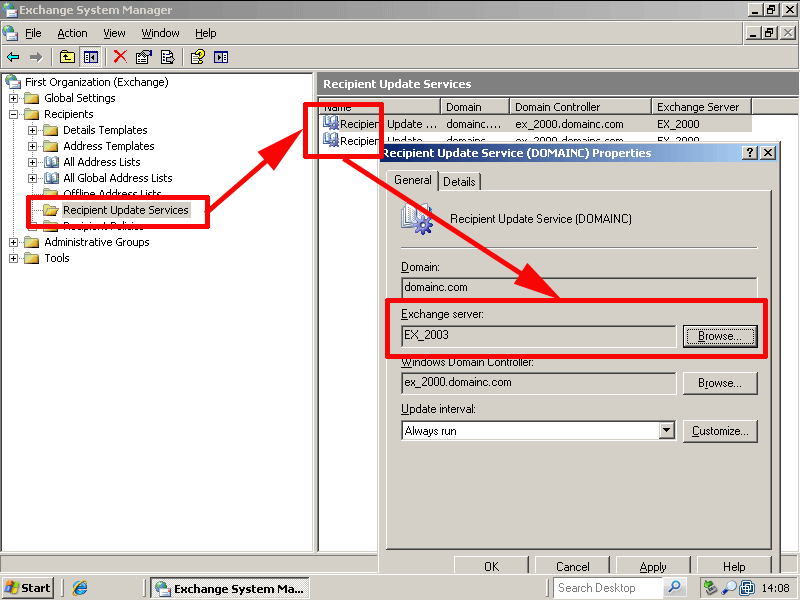Click the Customize button
Screen dimensions: 800x600
(720, 431)
